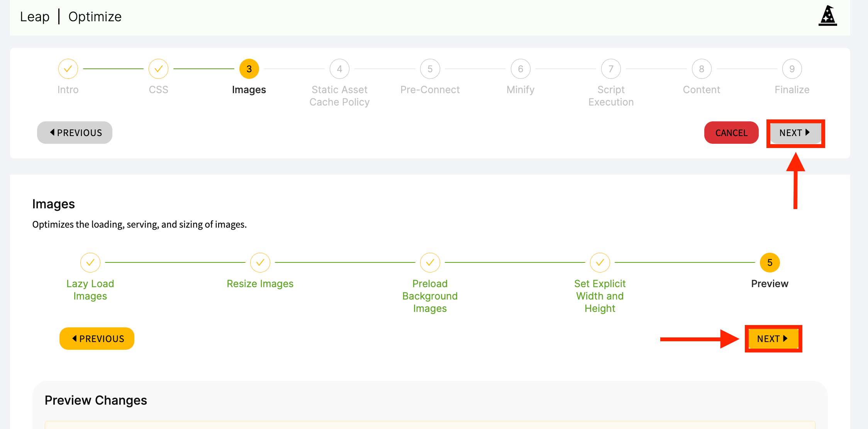Jump to step 6 Minify circle

click(520, 69)
